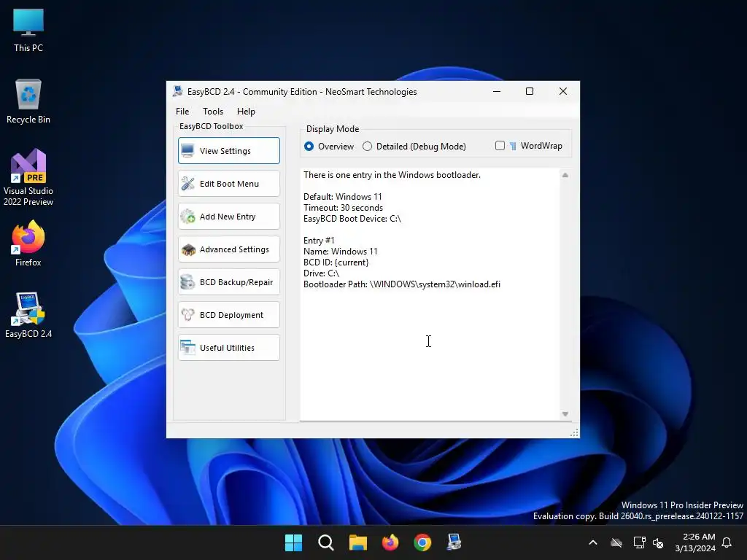Close the EasyBCD window
This screenshot has height=560, width=747.
[x=562, y=91]
